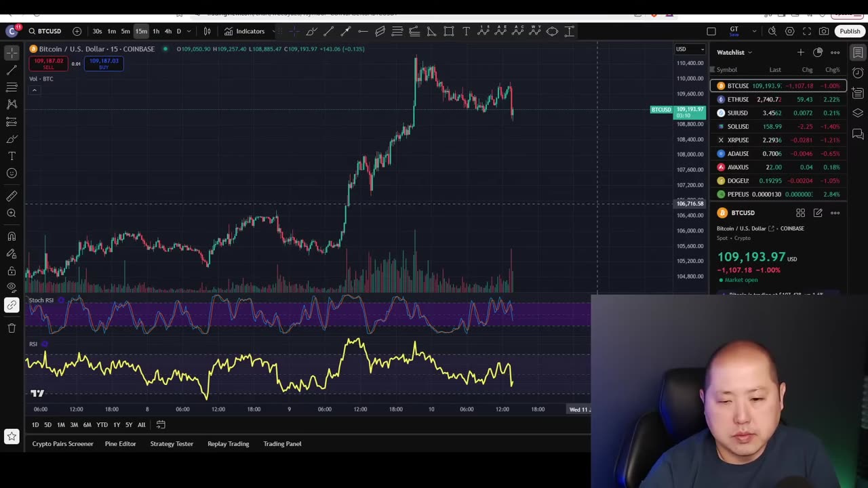Viewport: 868px width, 488px height.
Task: Switch to the 1h timeframe
Action: coord(156,31)
